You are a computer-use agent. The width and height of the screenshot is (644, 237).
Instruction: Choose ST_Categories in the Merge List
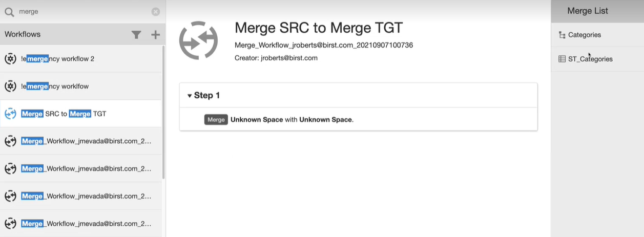590,59
